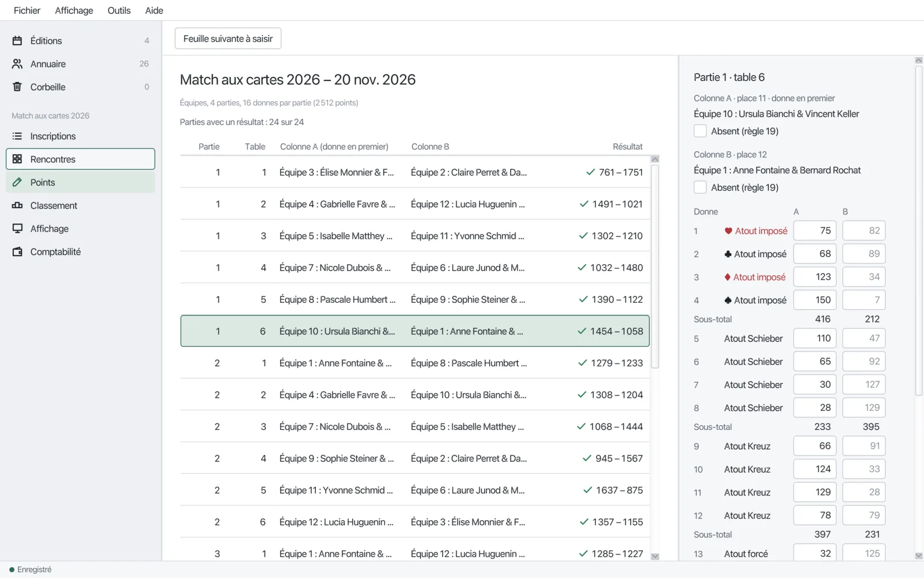
Task: Click column A score field for donne 1
Action: click(815, 231)
